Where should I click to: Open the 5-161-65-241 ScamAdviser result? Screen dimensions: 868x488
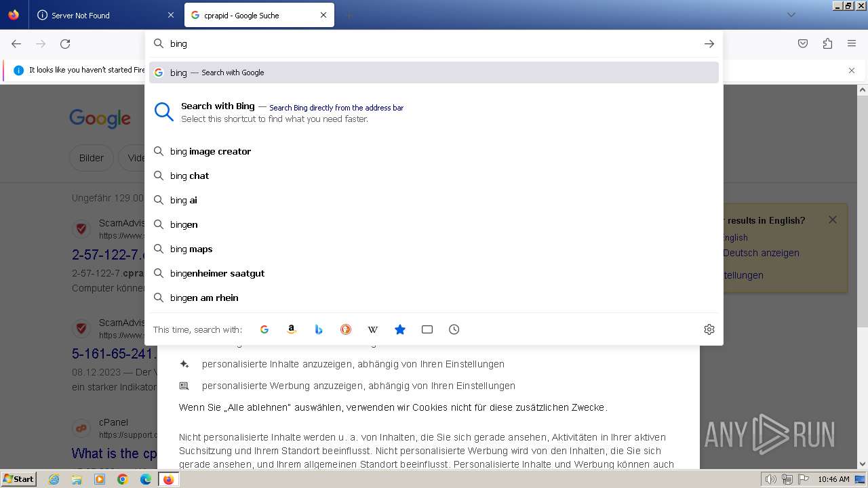pyautogui.click(x=114, y=354)
